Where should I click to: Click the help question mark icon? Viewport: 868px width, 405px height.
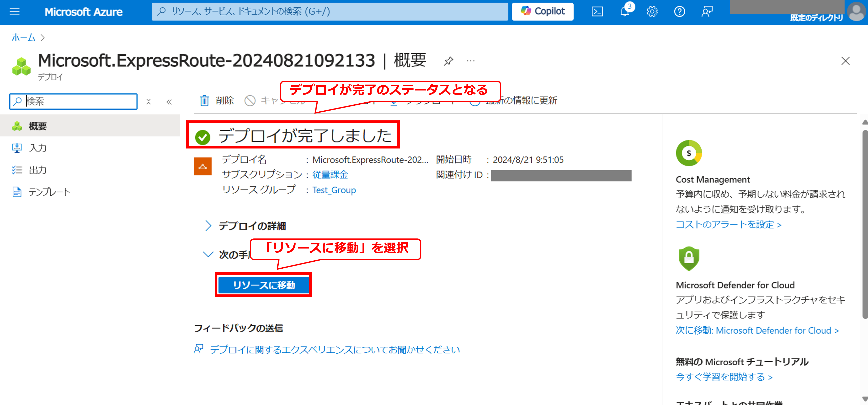[x=679, y=12]
